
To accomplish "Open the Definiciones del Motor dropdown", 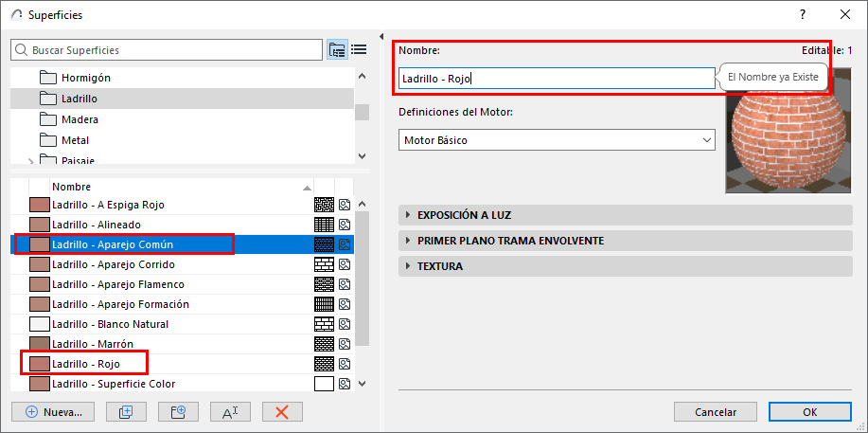I will [557, 140].
